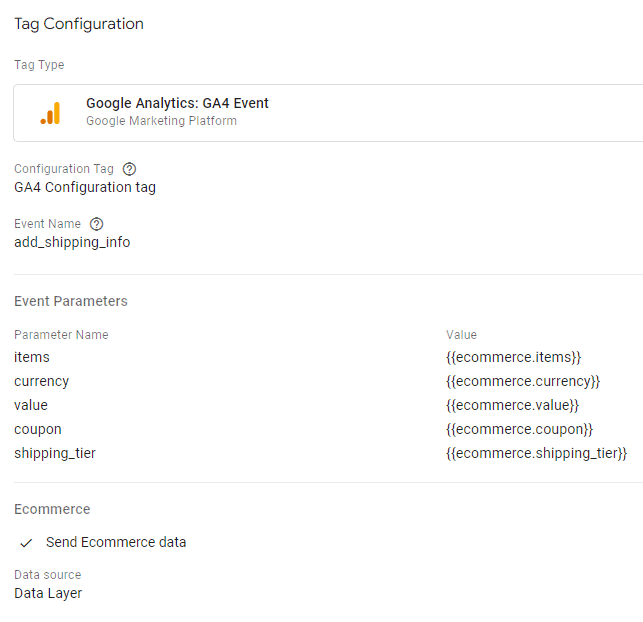Click the Parameter Name column header
The height and width of the screenshot is (622, 643).
62,335
